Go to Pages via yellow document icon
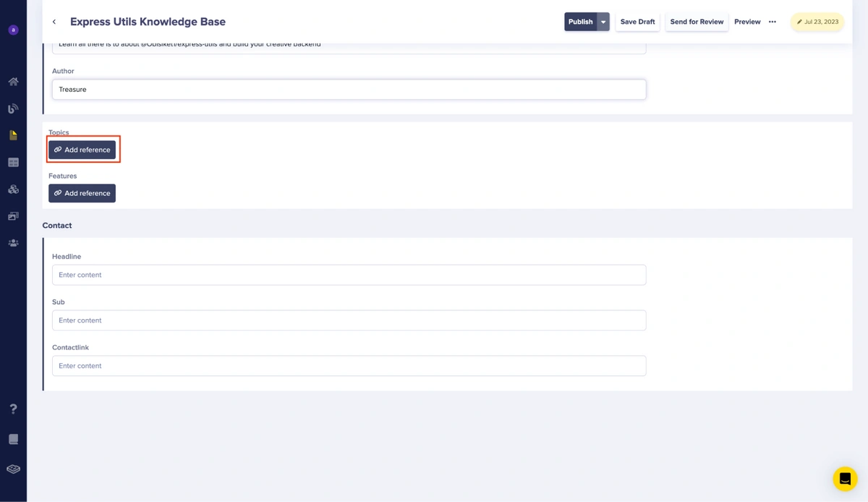The image size is (868, 502). [13, 135]
